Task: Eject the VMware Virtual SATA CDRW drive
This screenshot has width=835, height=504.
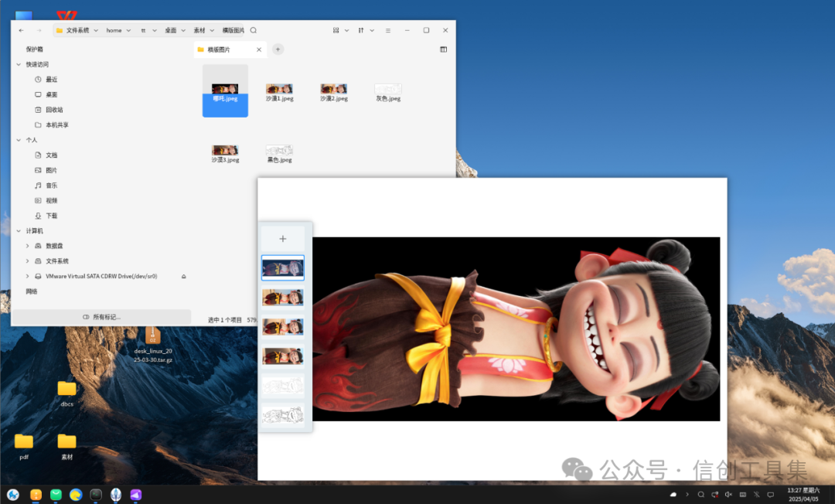Action: click(184, 276)
